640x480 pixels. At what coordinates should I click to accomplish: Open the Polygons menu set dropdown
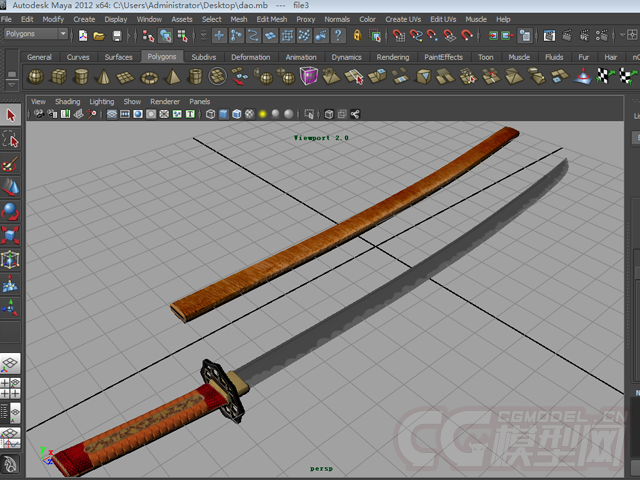(35, 33)
